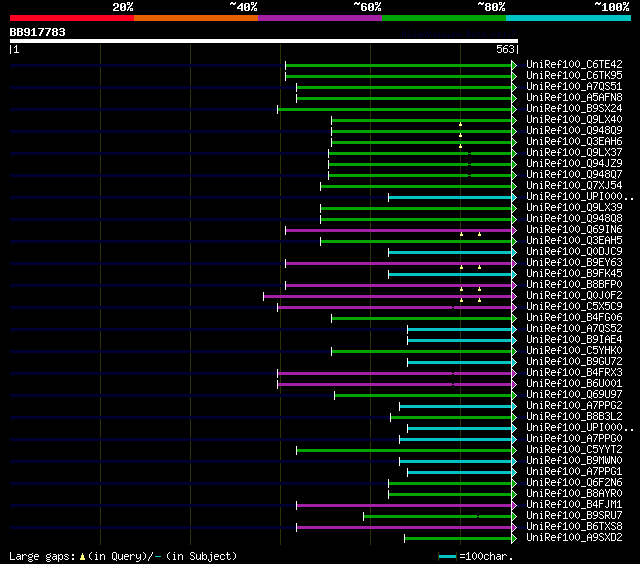Click the purple ~60% legend segment
640x564 pixels.
(320, 18)
